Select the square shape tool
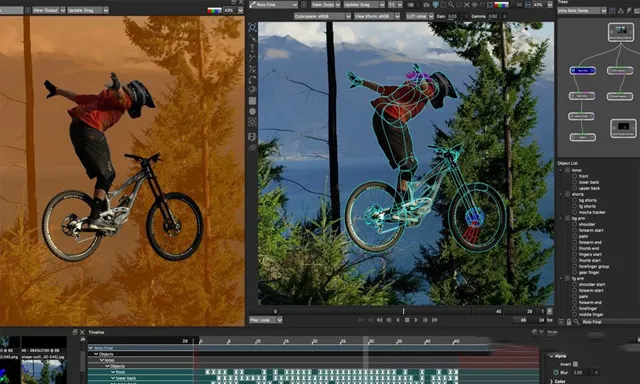 253,100
